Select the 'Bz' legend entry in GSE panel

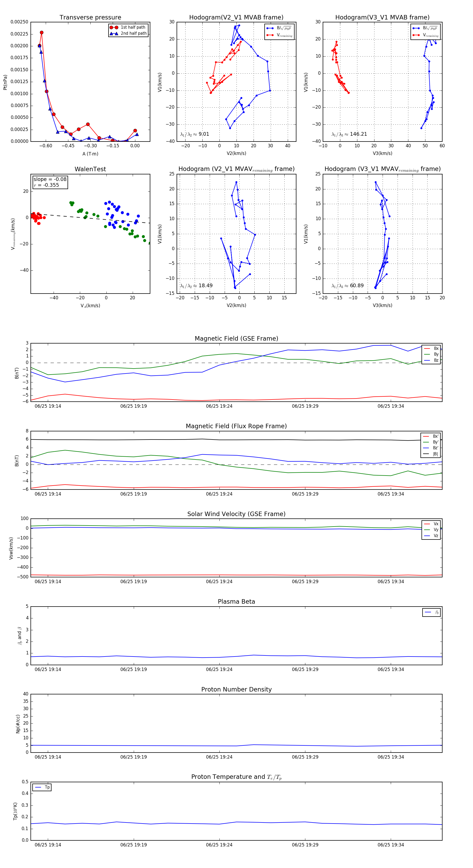431,360
